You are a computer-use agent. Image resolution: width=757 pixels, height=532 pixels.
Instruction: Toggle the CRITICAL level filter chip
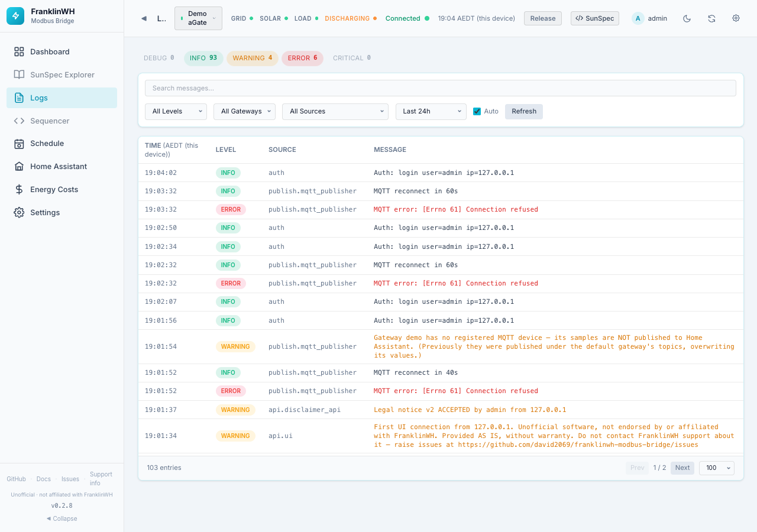pos(352,58)
